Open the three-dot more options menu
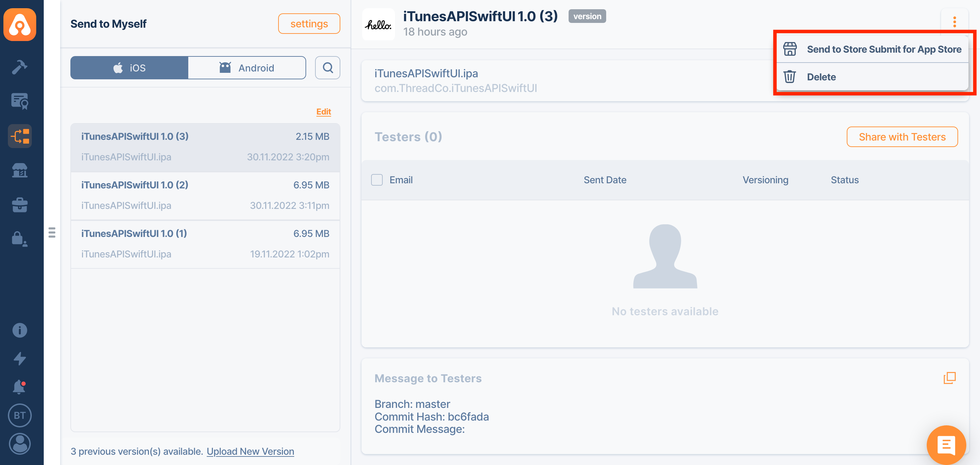Screen dimensions: 980x465 pyautogui.click(x=954, y=22)
